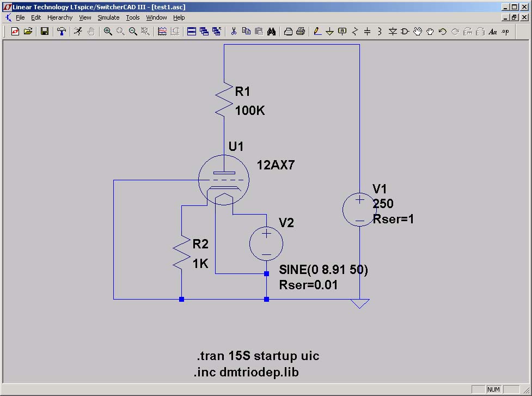Click the autorange waveform icon
The image size is (532, 396).
pyautogui.click(x=162, y=32)
